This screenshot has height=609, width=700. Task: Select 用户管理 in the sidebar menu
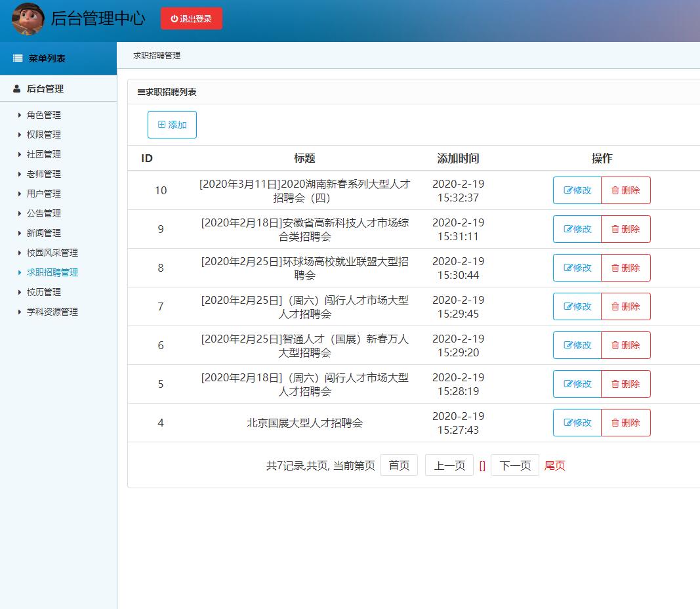tap(43, 194)
